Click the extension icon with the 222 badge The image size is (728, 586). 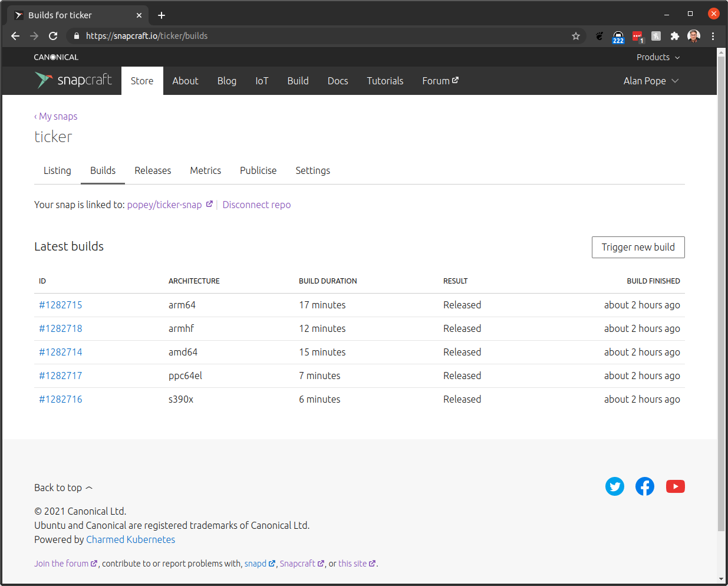click(618, 37)
